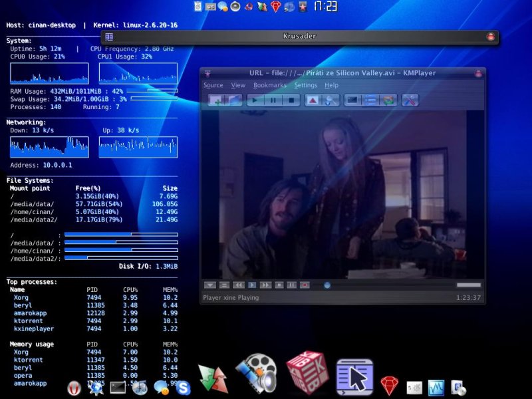Open the red KBIB cube icon in dock

coord(307,372)
